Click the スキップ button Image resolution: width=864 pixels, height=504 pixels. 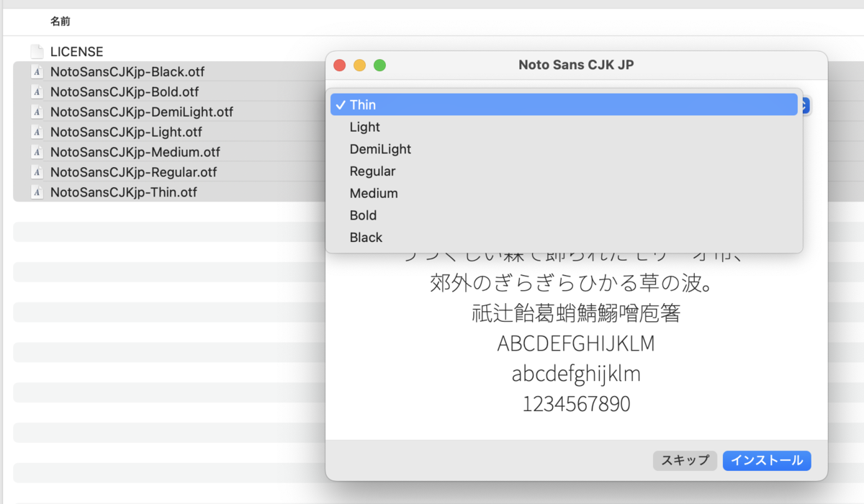[x=685, y=461]
